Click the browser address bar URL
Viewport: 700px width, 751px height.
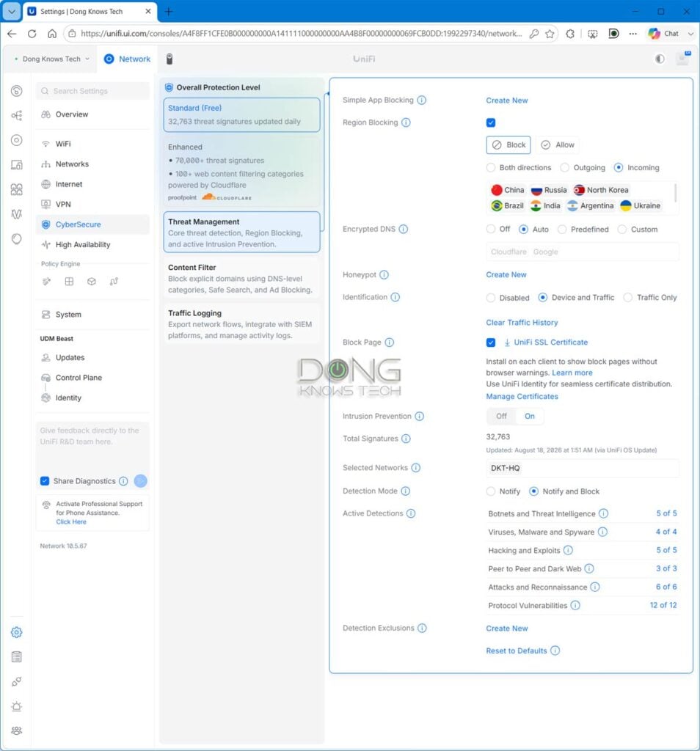(301, 34)
